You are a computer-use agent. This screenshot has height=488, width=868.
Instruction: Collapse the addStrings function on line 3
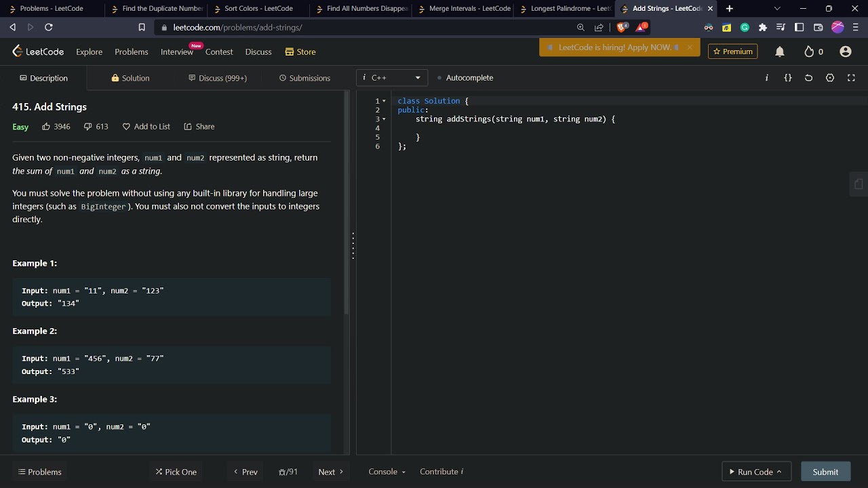click(x=384, y=119)
